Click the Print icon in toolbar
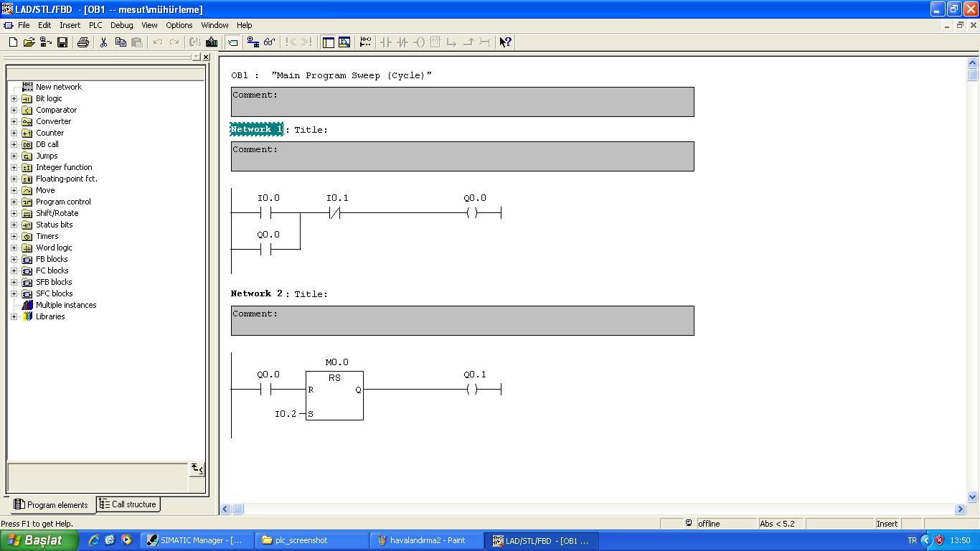This screenshot has width=980, height=551. point(83,42)
